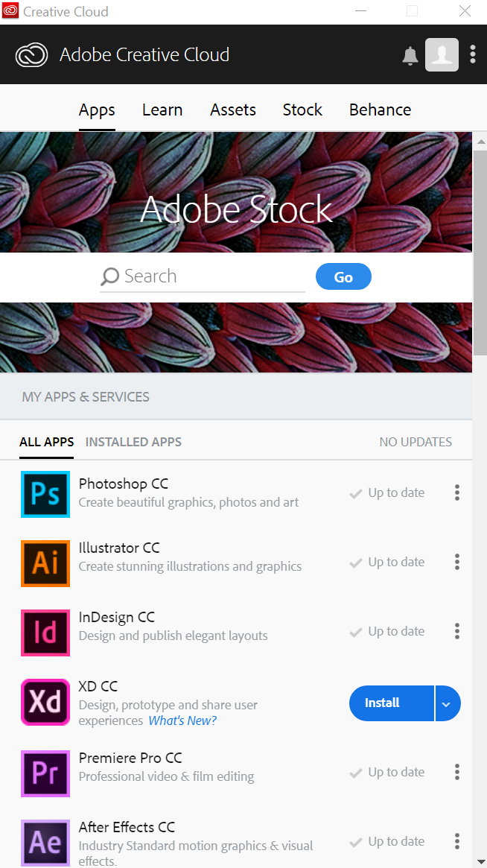The image size is (487, 868).
Task: Click the After Effects CC icon
Action: coord(45,843)
